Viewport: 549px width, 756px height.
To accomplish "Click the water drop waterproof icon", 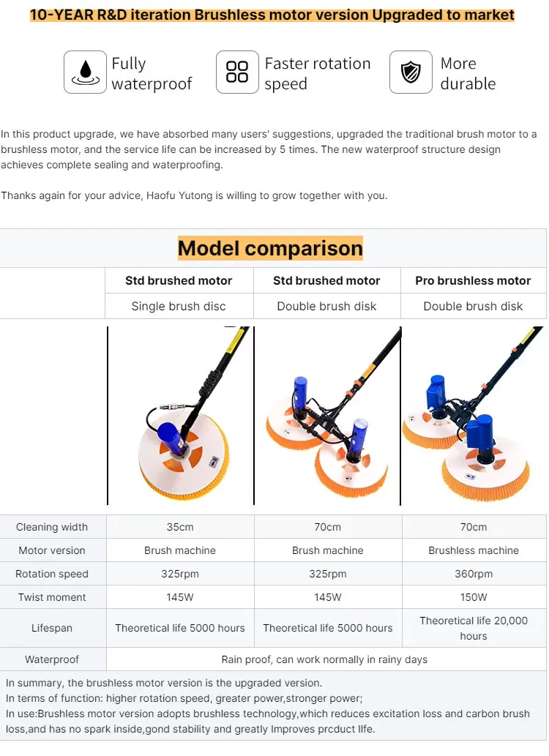I will coord(85,72).
